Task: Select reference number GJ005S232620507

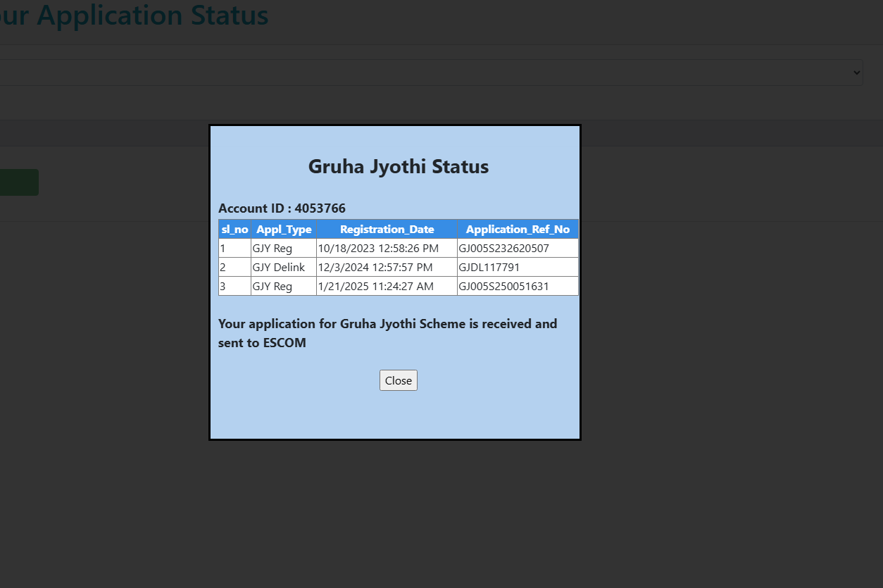Action: [x=503, y=249]
